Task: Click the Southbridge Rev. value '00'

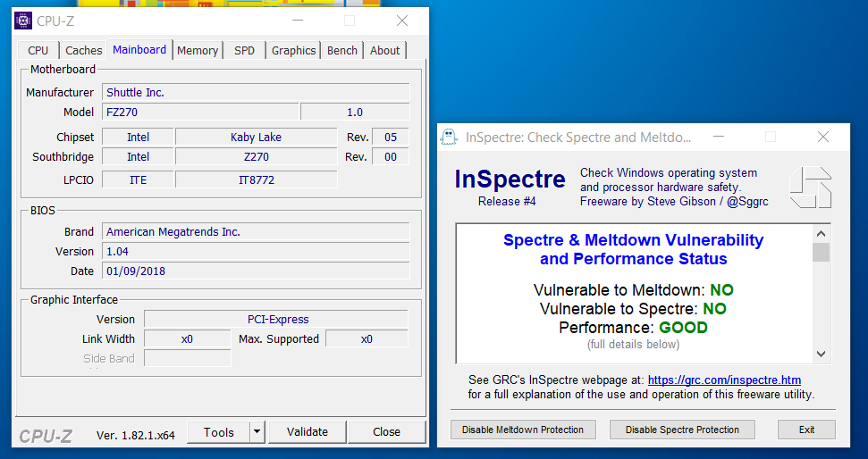Action: pos(391,157)
